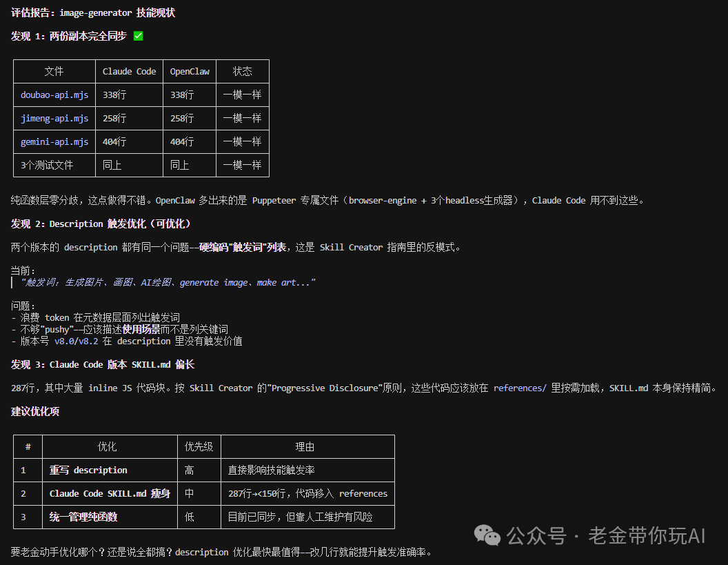Click the green check mark emoji

(139, 36)
